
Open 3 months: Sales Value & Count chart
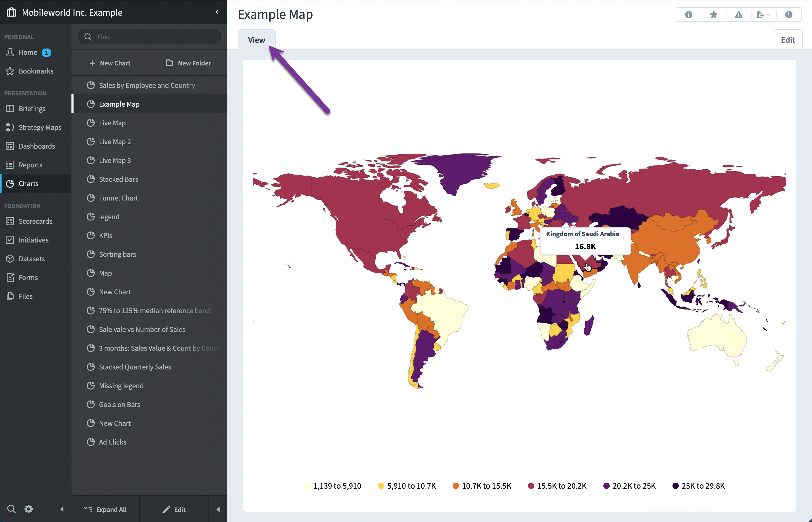tap(149, 348)
